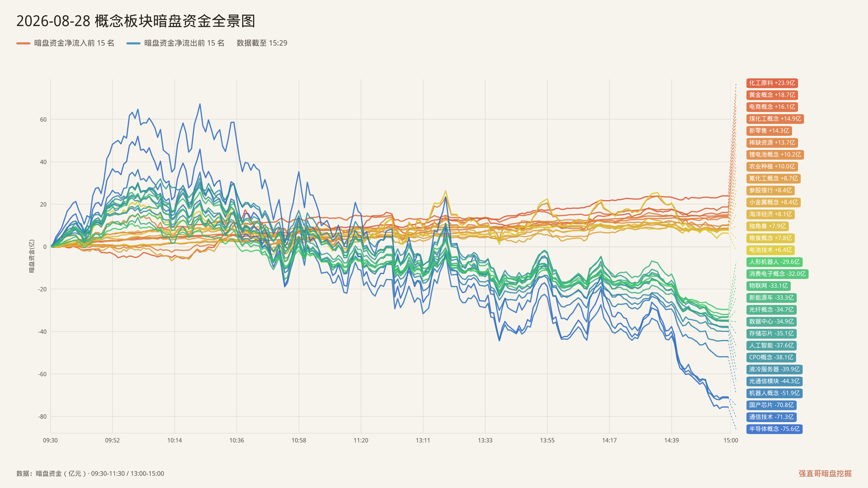
Task: Select the 国产芯片 -70.8亿 tag
Action: tap(771, 405)
